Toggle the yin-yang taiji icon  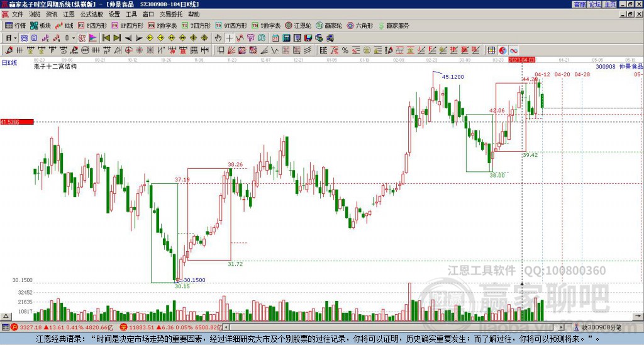tap(502, 50)
